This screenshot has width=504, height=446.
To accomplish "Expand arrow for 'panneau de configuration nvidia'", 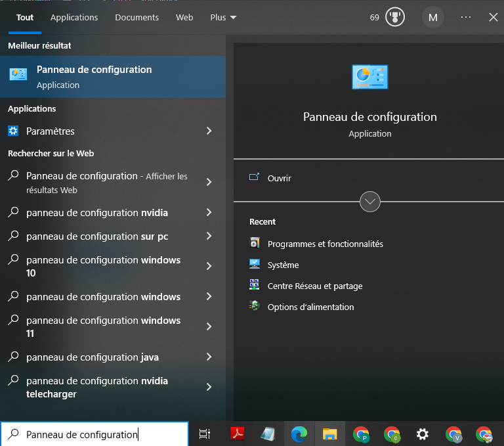I will click(209, 212).
